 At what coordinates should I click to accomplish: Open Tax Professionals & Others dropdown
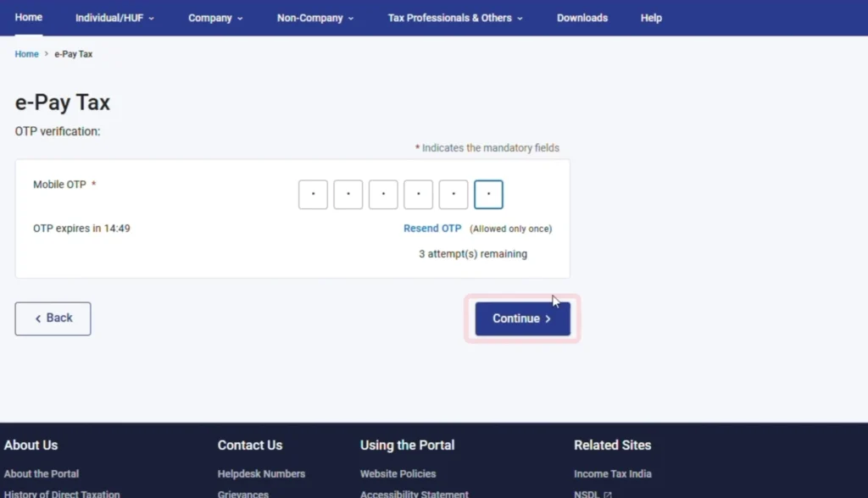[455, 18]
